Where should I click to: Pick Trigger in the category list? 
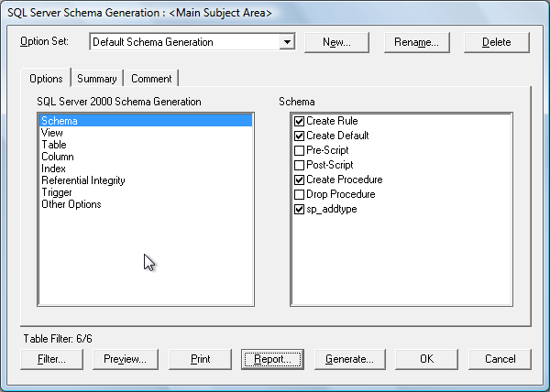[x=146, y=192]
